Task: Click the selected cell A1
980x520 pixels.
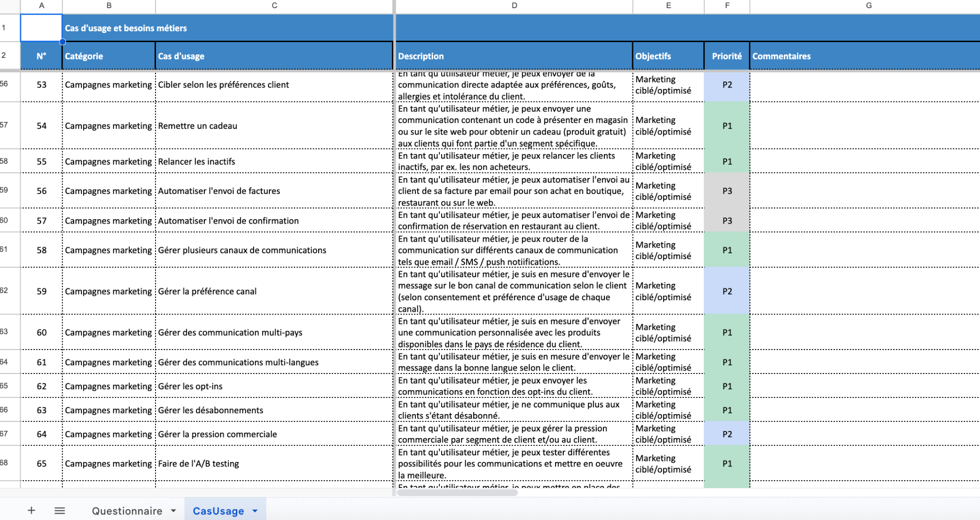Action: click(x=41, y=27)
